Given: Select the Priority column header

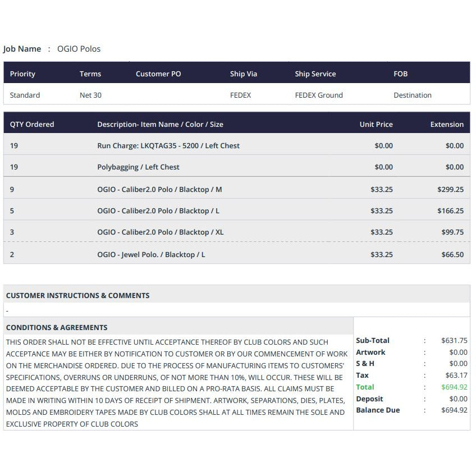Looking at the screenshot, I should (x=22, y=74).
